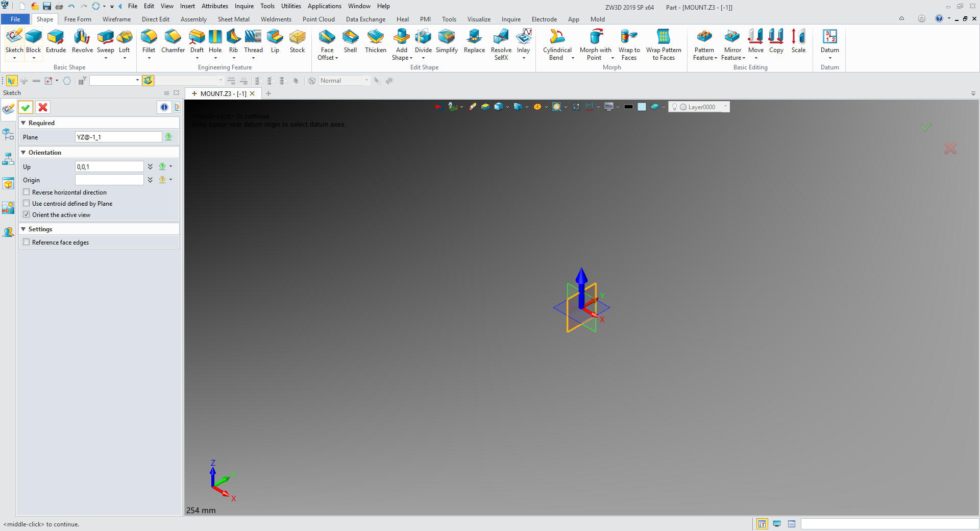Select the Extrude tool
Viewport: 980px width, 531px height.
(x=56, y=41)
